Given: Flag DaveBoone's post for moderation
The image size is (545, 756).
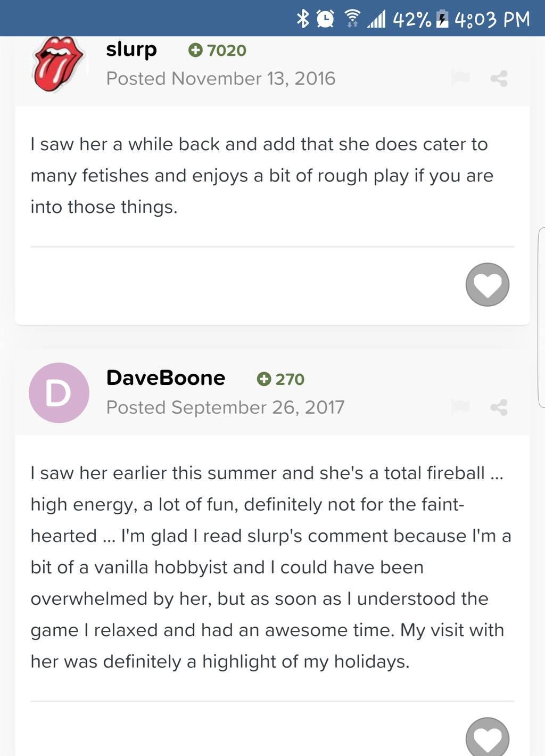Looking at the screenshot, I should point(460,407).
